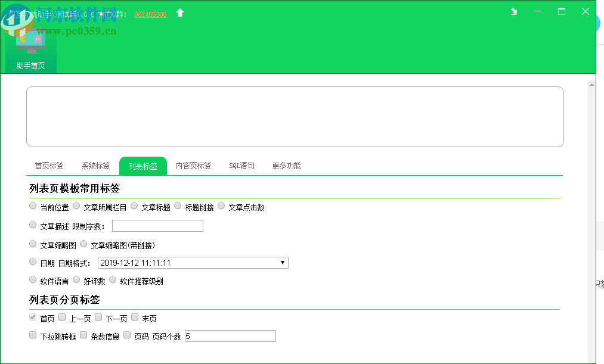Pick the 文章描述 radio option
The height and width of the screenshot is (364, 604).
tap(33, 225)
